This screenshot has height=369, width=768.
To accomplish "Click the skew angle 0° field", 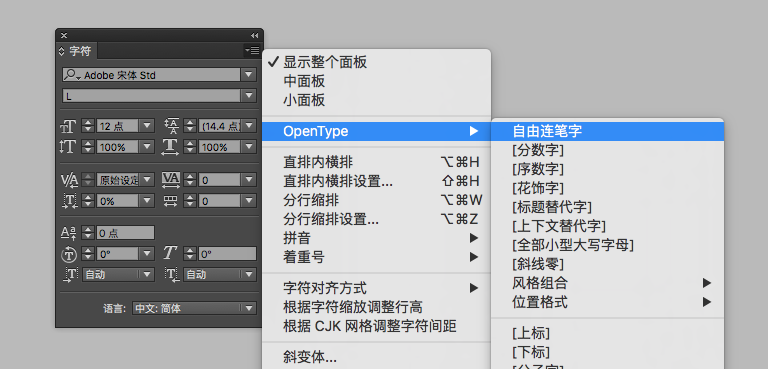I will pos(227,254).
